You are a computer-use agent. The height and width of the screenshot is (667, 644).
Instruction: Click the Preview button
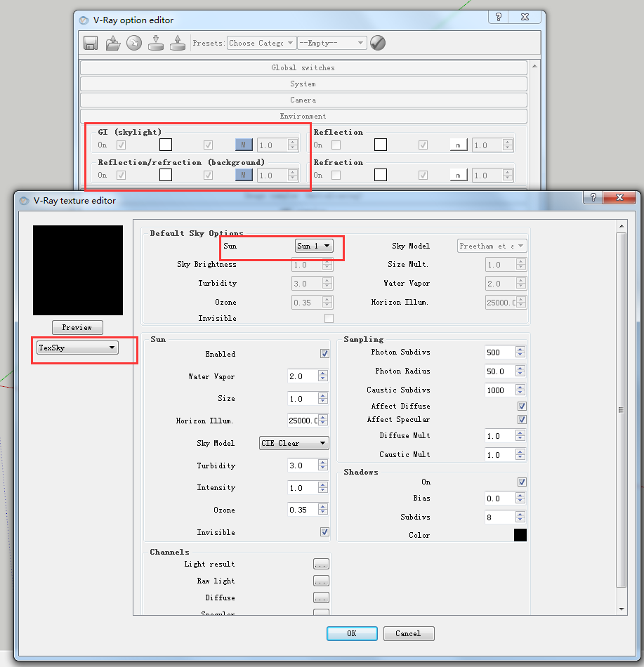pyautogui.click(x=77, y=328)
